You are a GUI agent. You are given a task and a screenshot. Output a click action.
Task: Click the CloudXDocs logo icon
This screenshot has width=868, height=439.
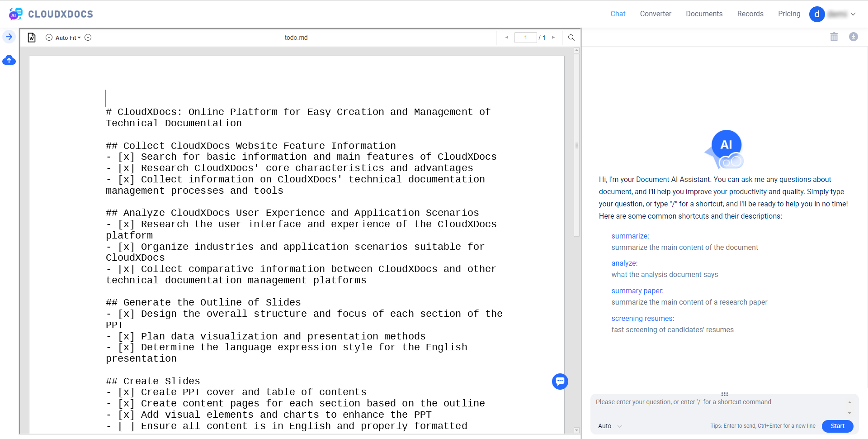pyautogui.click(x=15, y=14)
